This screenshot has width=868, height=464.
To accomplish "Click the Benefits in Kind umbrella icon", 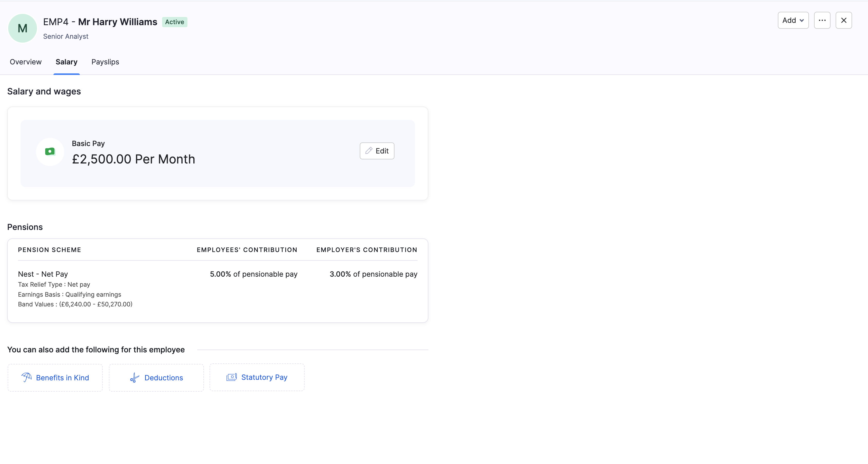I will click(x=27, y=377).
